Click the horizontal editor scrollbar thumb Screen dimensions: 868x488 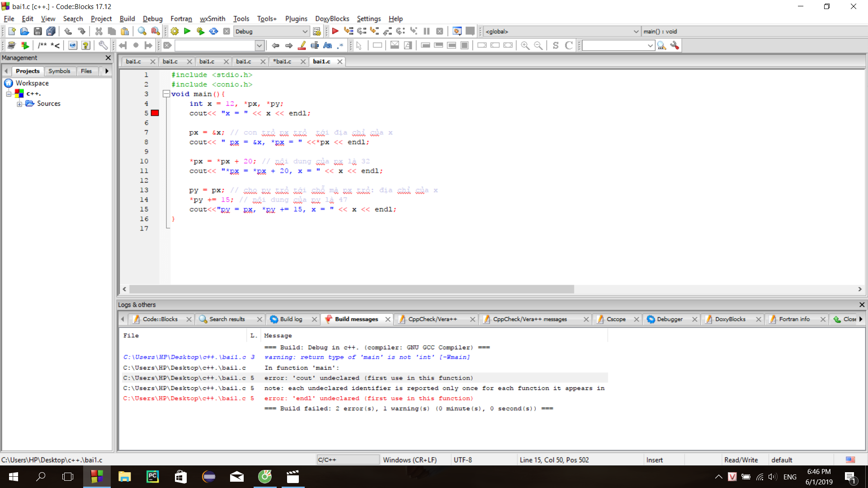(x=351, y=289)
